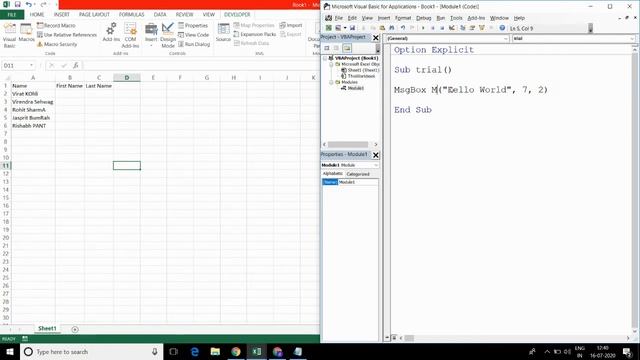Click Import in XML group
The width and height of the screenshot is (640, 360).
coord(291,25)
